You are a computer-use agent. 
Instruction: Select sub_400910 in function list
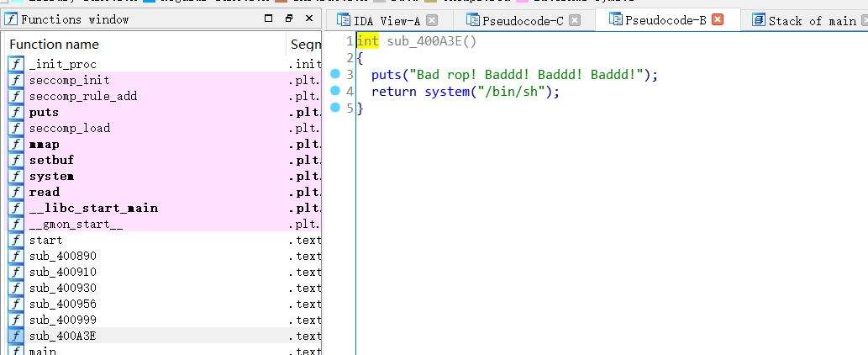pyautogui.click(x=164, y=272)
